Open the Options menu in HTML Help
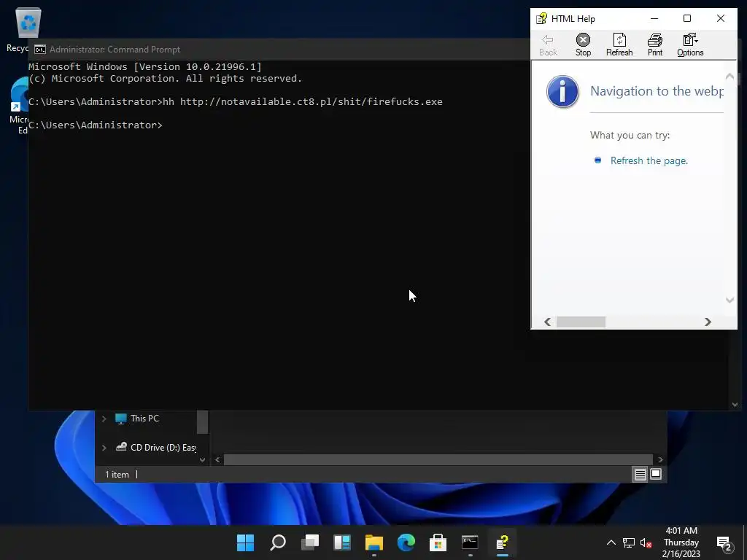Screen dimensions: 747x560 [x=690, y=45]
